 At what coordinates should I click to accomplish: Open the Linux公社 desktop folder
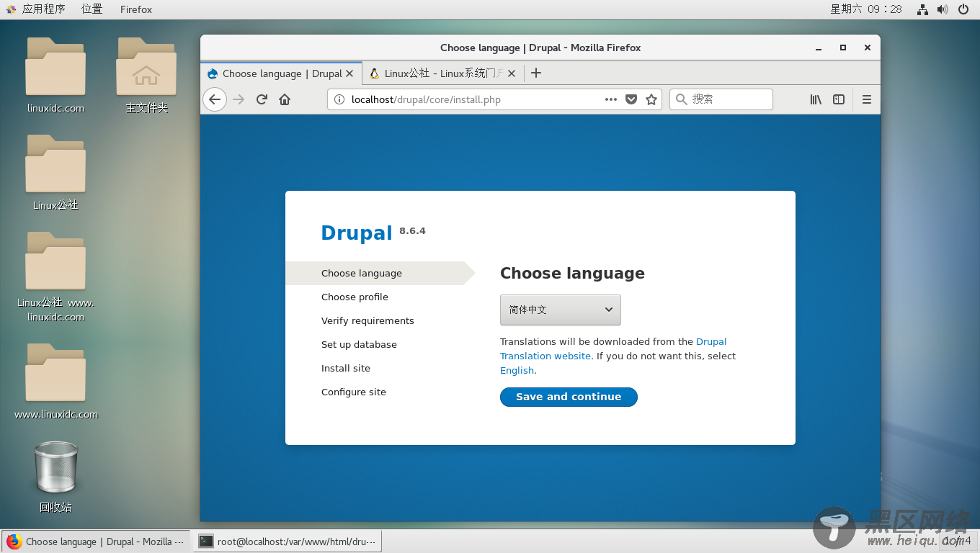coord(55,172)
